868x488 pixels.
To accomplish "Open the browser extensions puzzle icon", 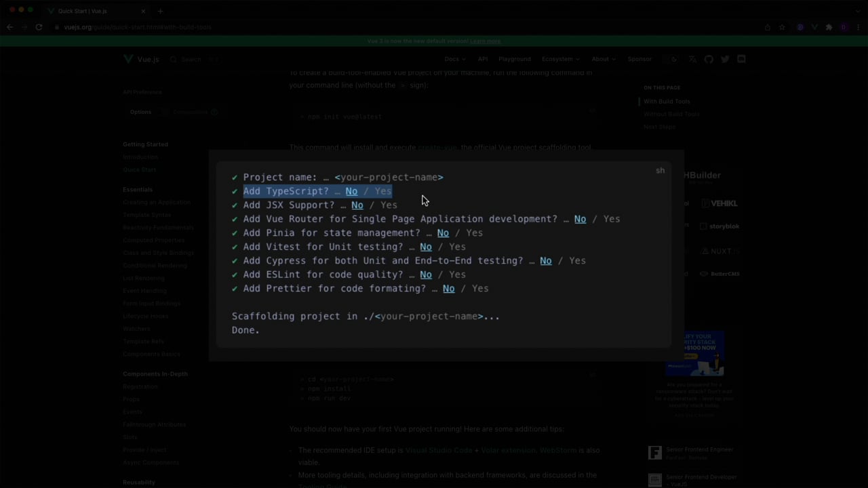I will [829, 27].
